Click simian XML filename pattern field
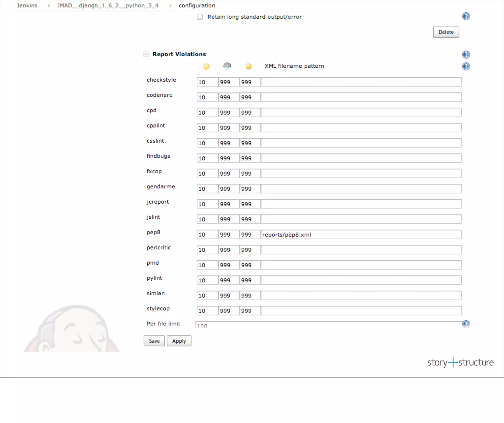The height and width of the screenshot is (423, 504). click(361, 296)
